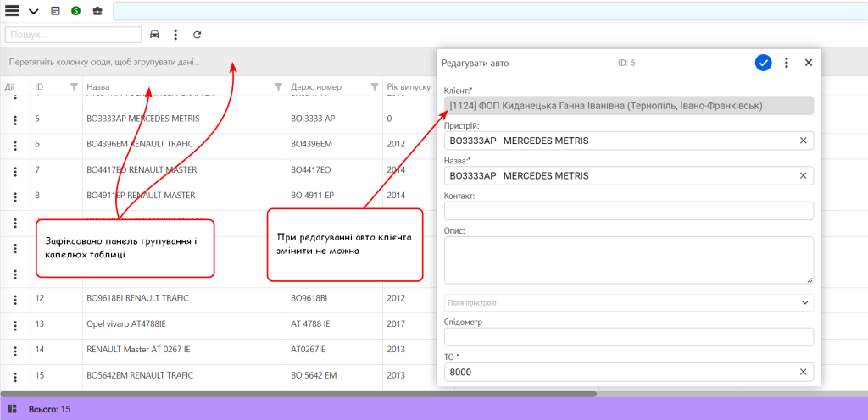Open the edit dialog three-dot menu

(787, 63)
